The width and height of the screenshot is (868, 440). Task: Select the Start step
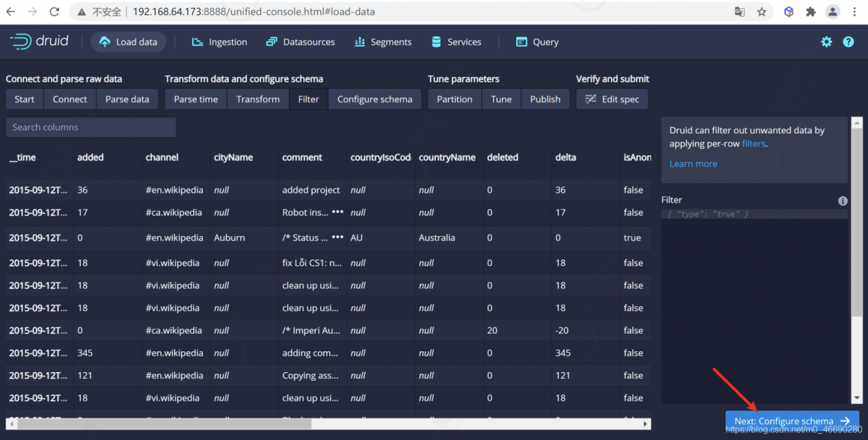[x=24, y=99]
